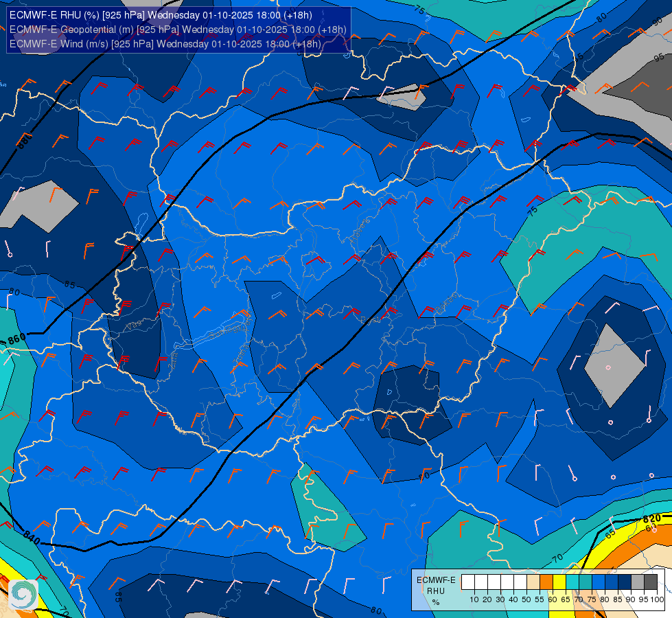Click the '100' tick label in the legend

tap(658, 599)
